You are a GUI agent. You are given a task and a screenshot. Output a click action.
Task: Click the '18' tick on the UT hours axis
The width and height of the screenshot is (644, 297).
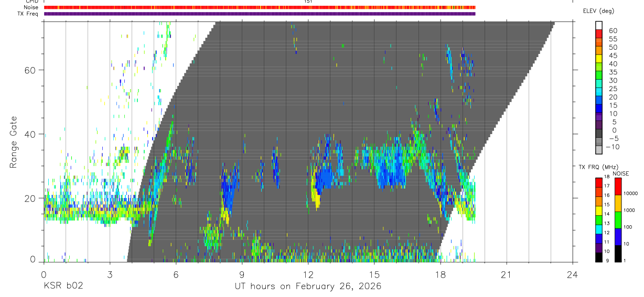441,274
